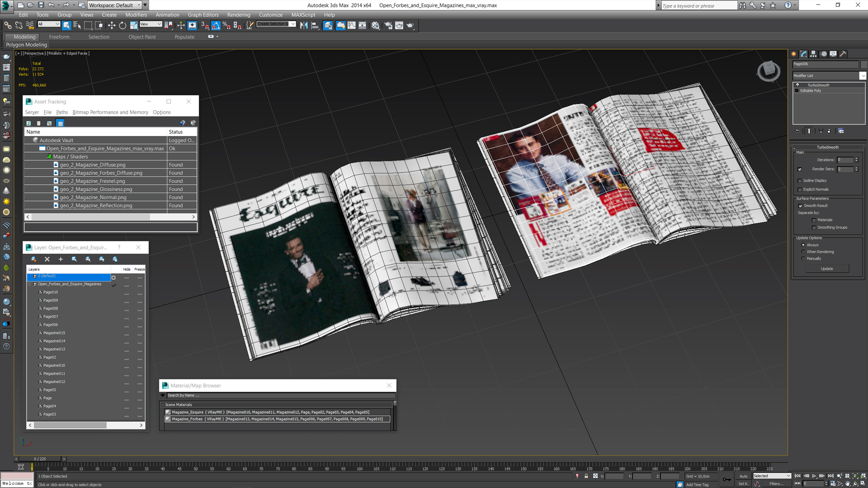Open the reference coordinate View dropdown

151,24
